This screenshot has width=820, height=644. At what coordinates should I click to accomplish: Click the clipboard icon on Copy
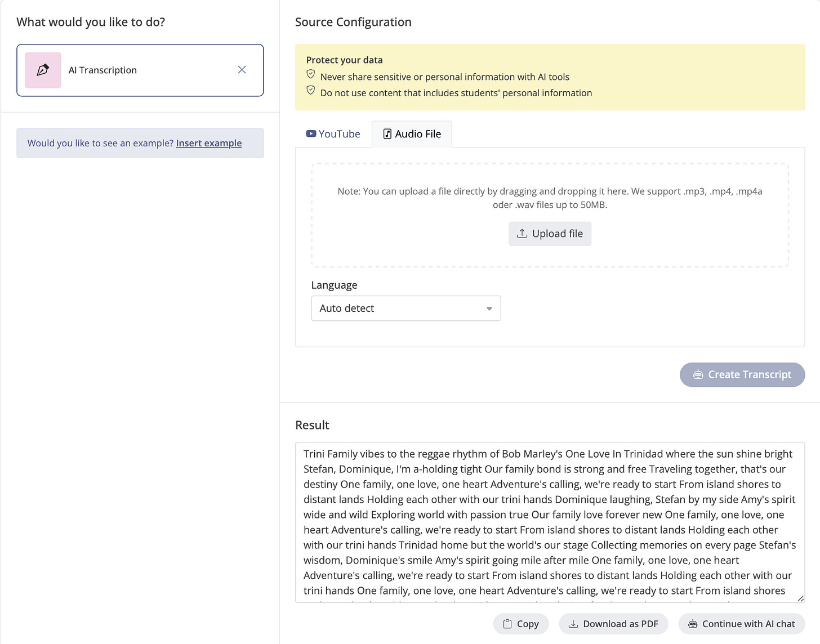click(507, 624)
